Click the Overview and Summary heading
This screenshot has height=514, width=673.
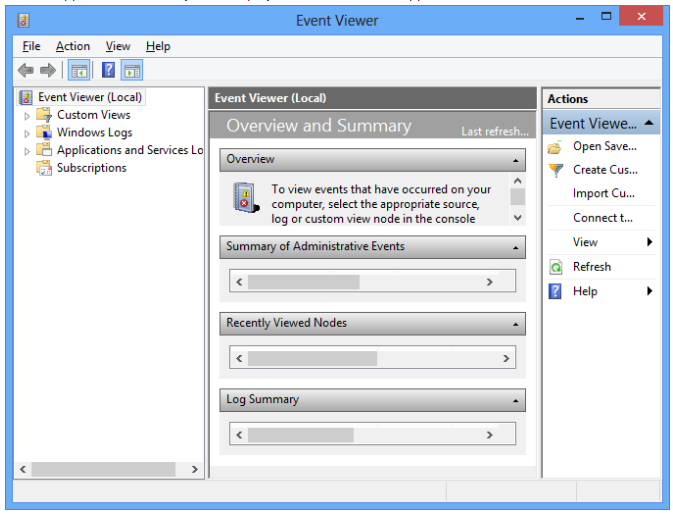[319, 126]
